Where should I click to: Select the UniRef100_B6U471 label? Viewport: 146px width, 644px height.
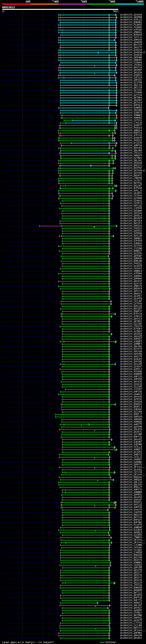131,176
